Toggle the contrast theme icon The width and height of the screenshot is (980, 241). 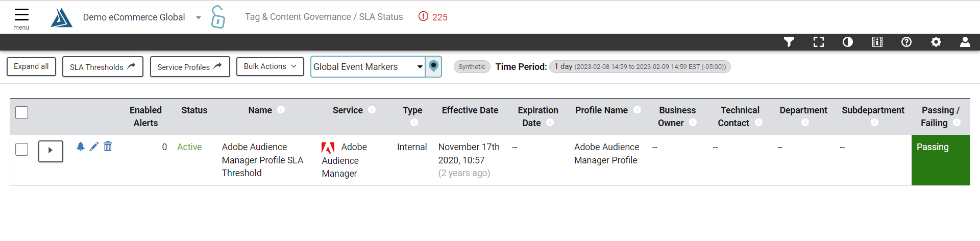(848, 42)
